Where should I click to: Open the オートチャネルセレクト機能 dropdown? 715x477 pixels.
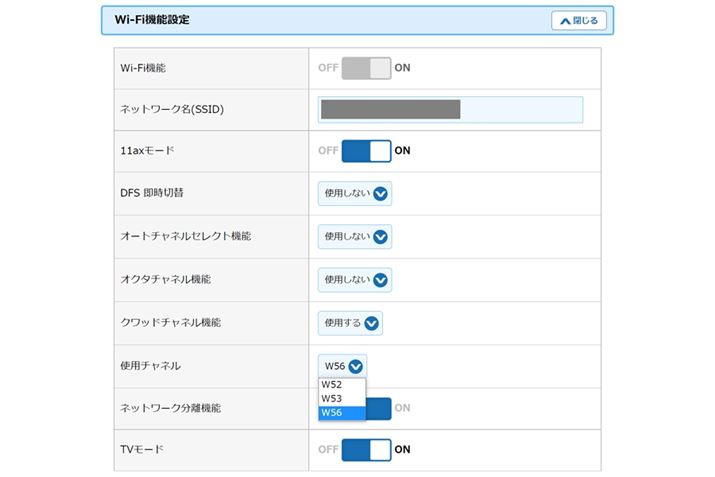[x=355, y=237]
